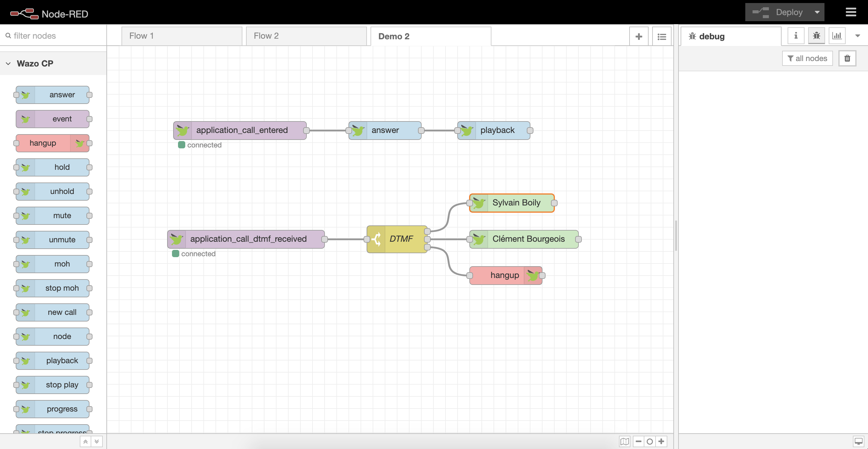
Task: Click the zoom in plus icon
Action: tap(661, 441)
